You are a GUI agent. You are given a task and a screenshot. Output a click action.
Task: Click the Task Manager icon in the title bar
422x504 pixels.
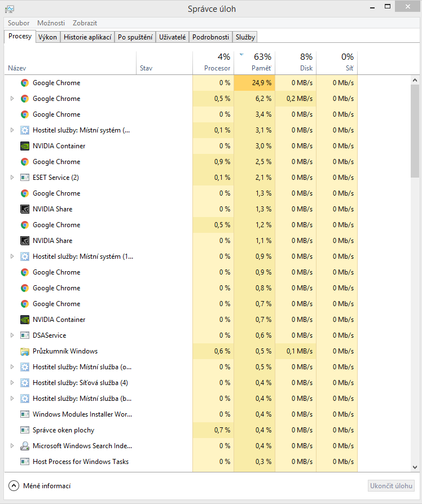10,9
